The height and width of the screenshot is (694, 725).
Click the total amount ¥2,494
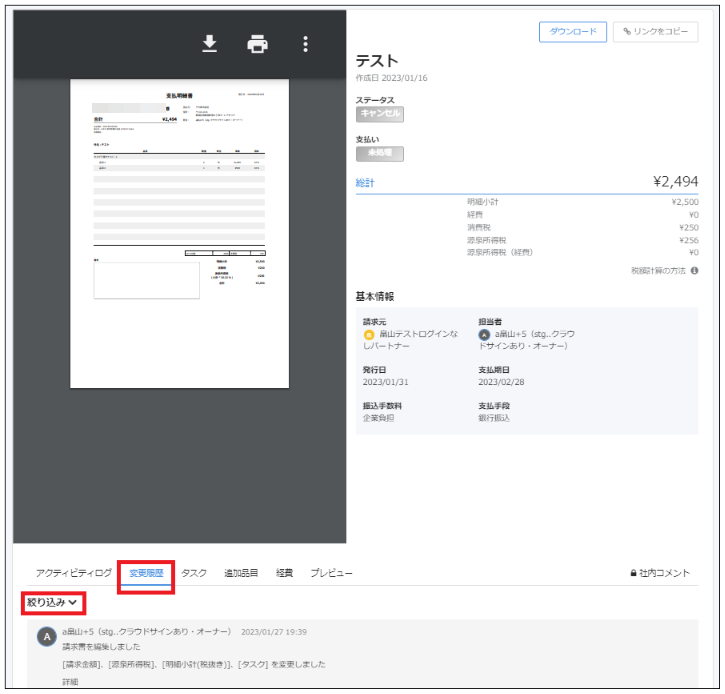675,181
